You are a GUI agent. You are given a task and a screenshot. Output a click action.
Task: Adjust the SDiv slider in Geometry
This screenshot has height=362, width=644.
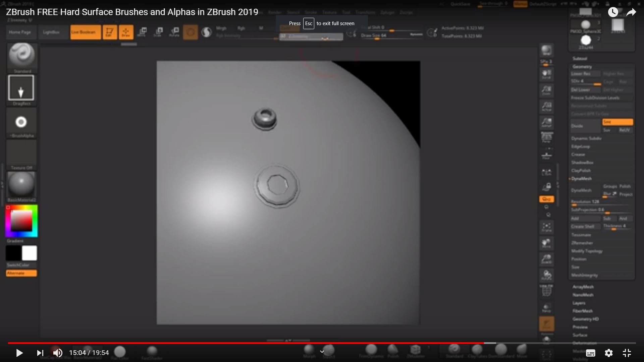pos(586,82)
